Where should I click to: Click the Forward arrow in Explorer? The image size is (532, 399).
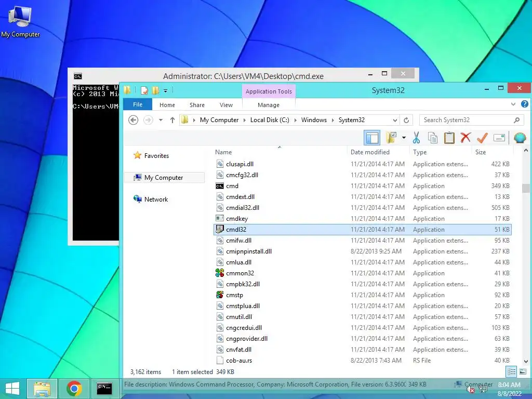tap(148, 120)
